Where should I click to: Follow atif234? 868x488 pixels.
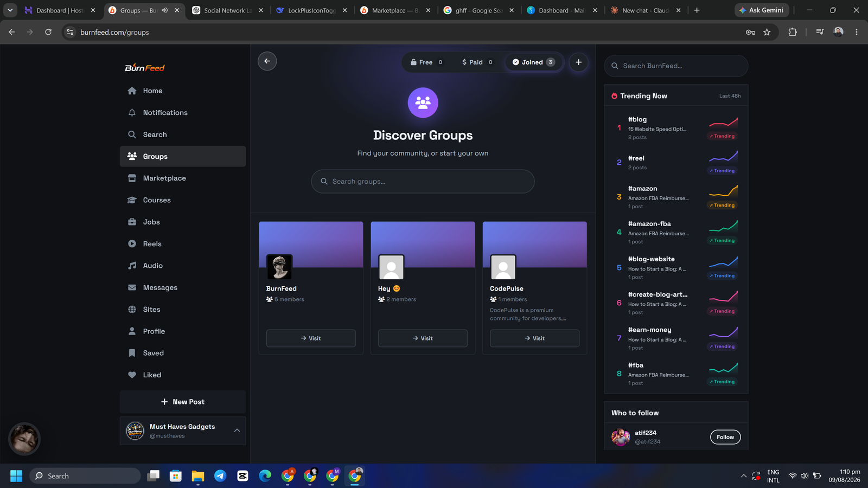point(725,437)
